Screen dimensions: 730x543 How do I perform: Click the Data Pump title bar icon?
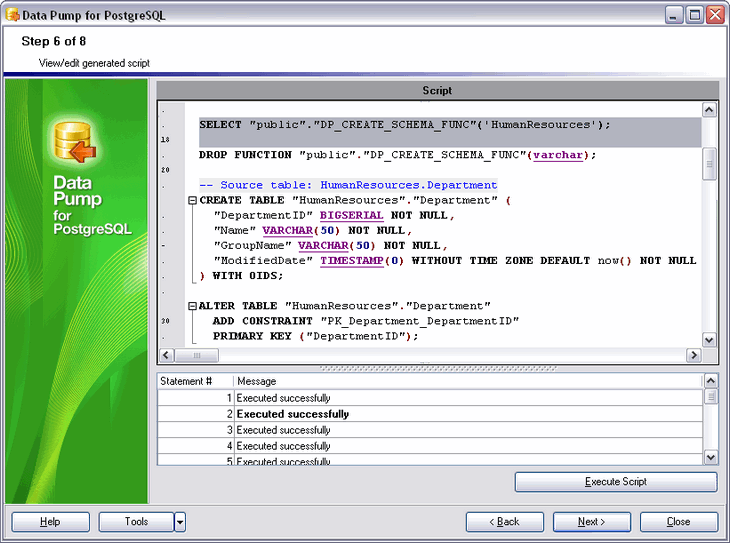(x=12, y=15)
